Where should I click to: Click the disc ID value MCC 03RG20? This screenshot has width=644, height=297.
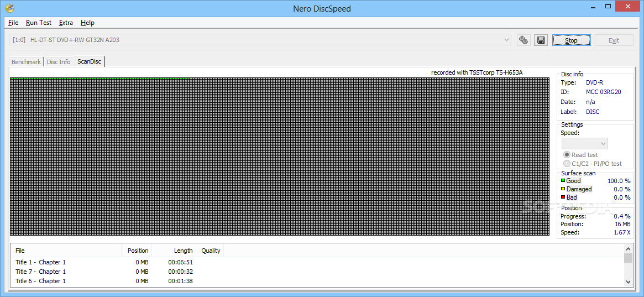[603, 92]
